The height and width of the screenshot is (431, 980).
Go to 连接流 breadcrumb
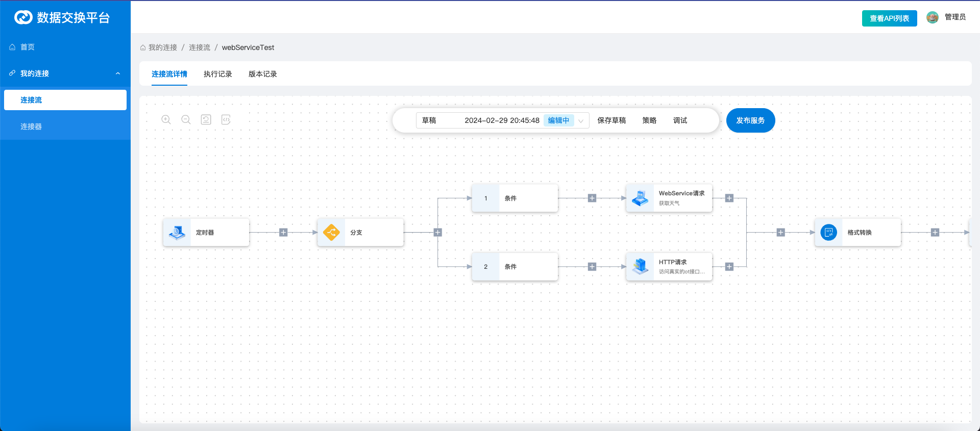[200, 47]
